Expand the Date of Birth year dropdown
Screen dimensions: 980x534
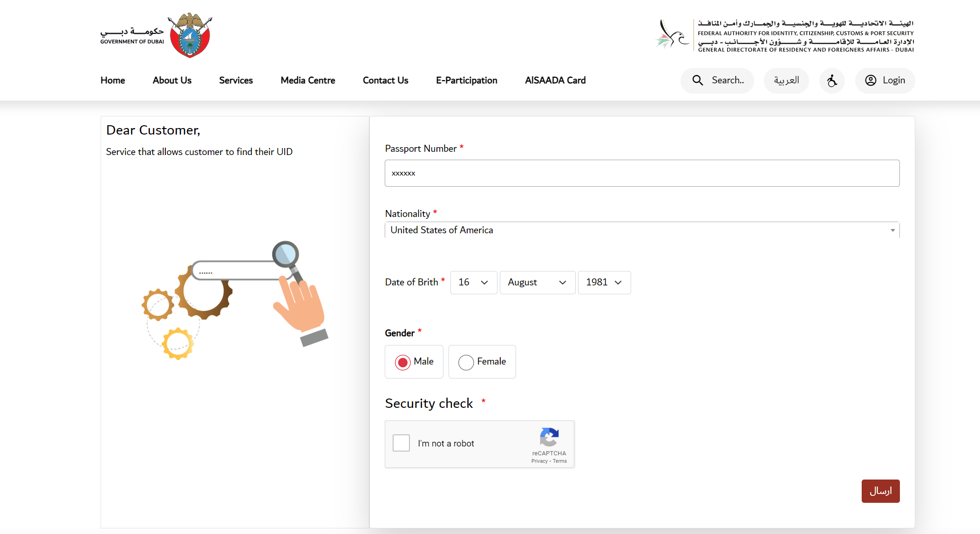coord(601,282)
